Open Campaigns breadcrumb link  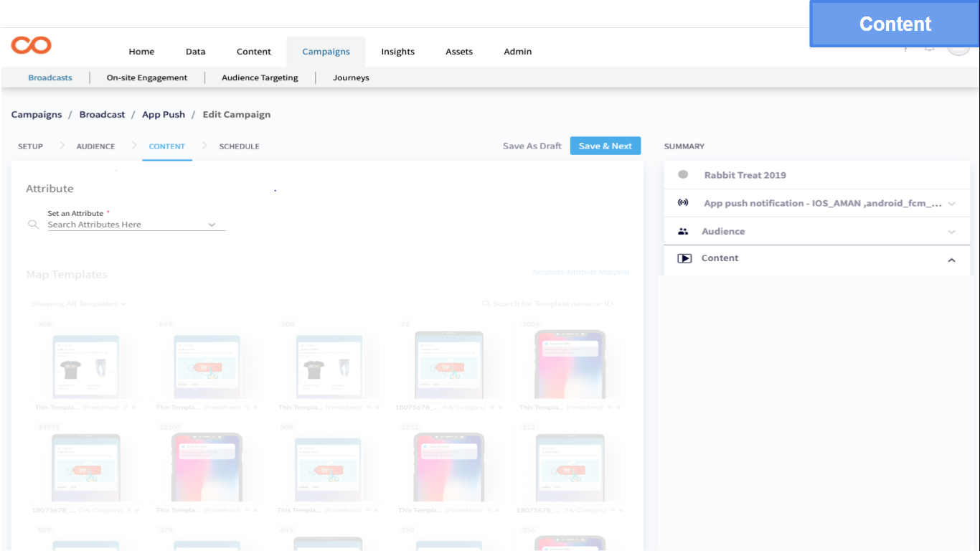(37, 115)
